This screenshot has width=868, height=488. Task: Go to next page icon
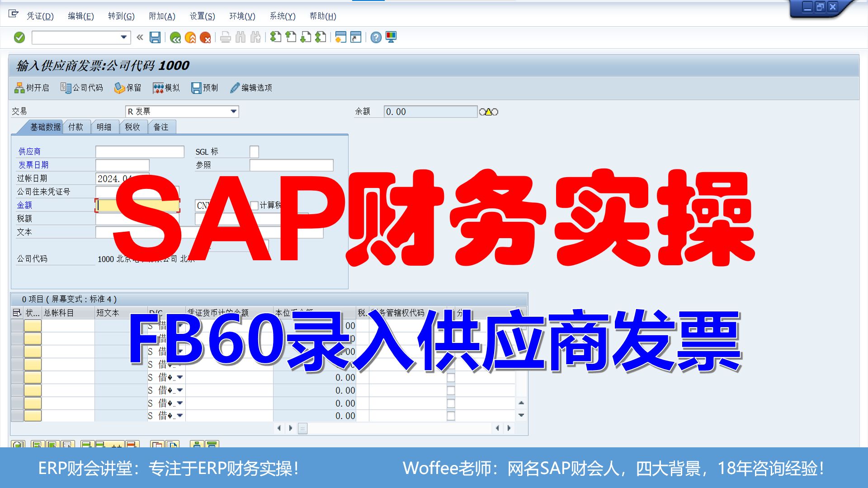click(306, 38)
